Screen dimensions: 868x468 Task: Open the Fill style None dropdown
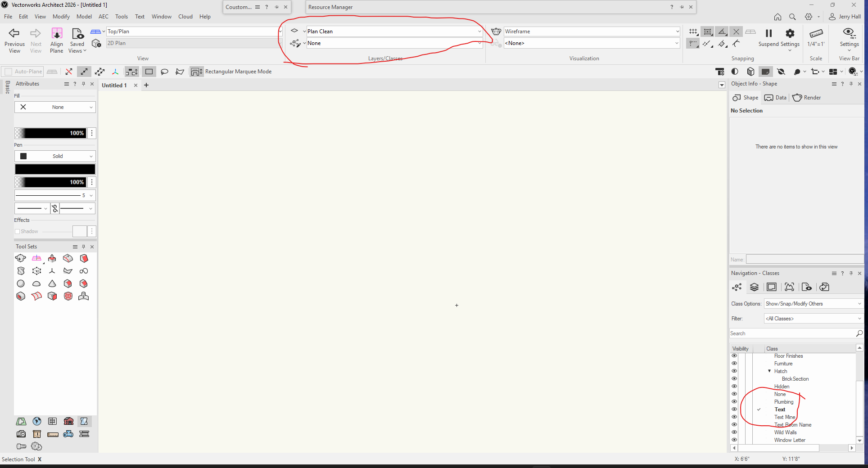point(55,107)
